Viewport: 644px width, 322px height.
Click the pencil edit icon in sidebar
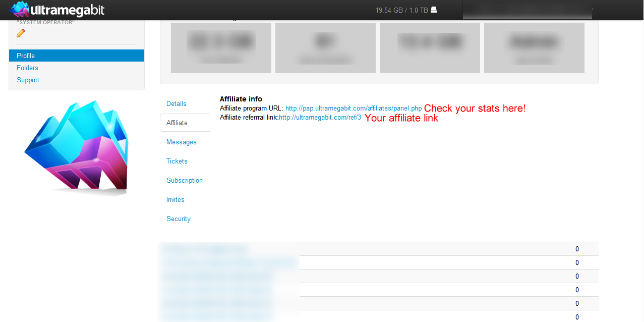point(21,33)
